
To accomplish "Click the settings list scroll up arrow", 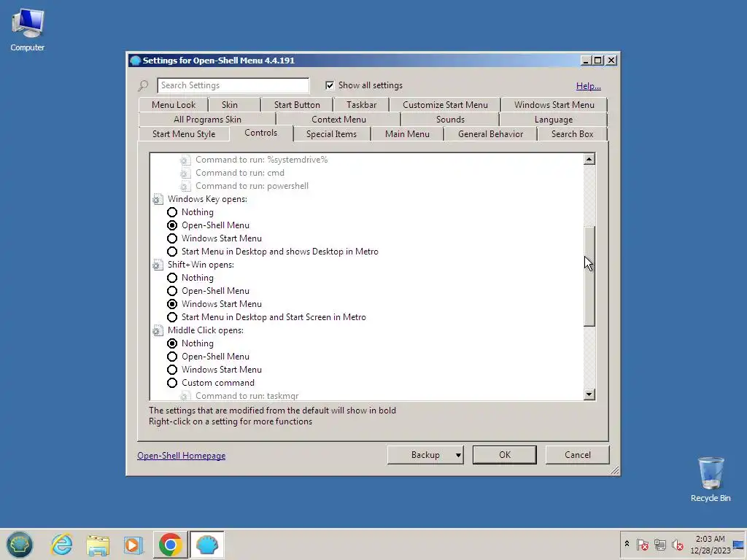I will click(589, 159).
